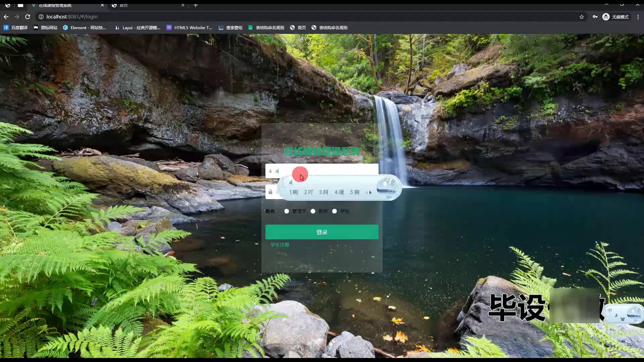Open the 无痕模式 incognito profile button
This screenshot has height=362, width=644.
click(x=616, y=17)
